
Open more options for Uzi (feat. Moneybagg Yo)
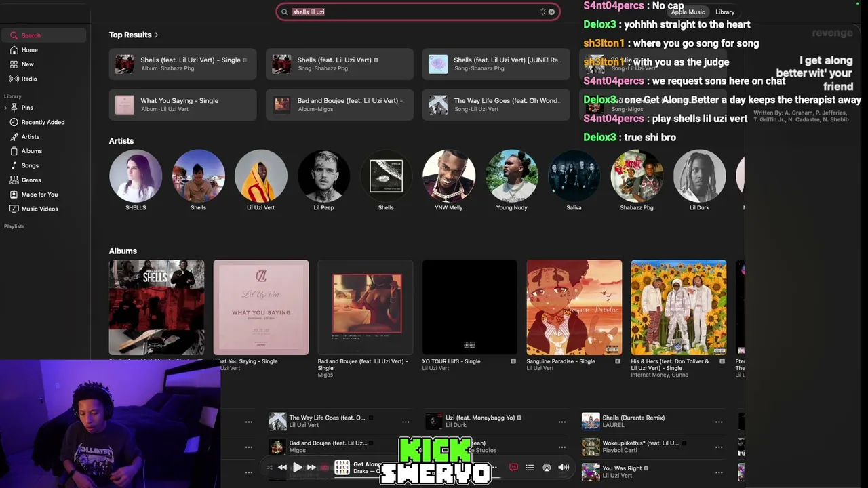pos(561,422)
